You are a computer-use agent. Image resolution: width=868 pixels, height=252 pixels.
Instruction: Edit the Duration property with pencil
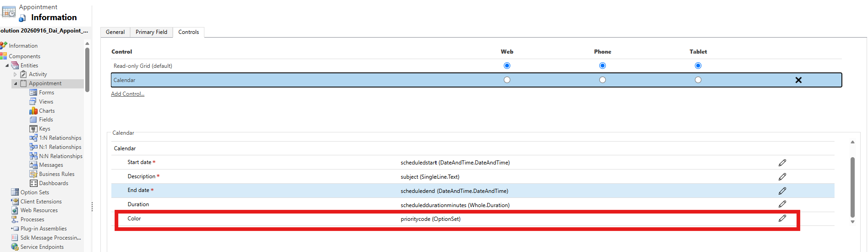782,204
